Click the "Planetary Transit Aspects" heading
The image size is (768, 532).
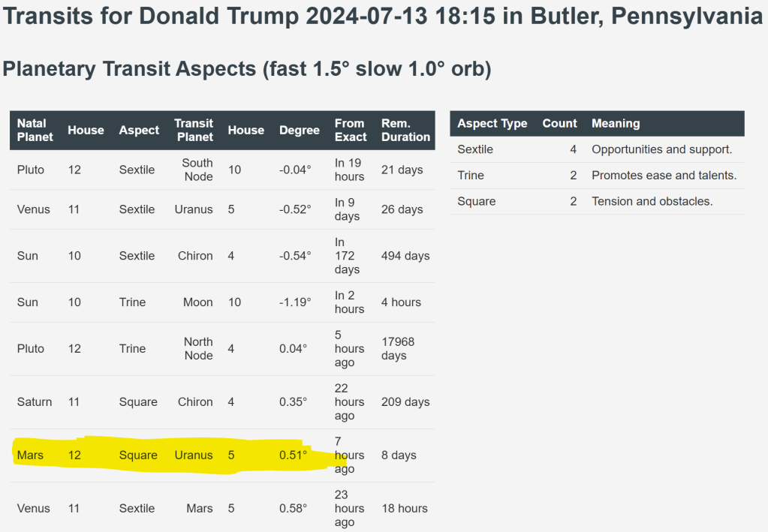point(247,69)
